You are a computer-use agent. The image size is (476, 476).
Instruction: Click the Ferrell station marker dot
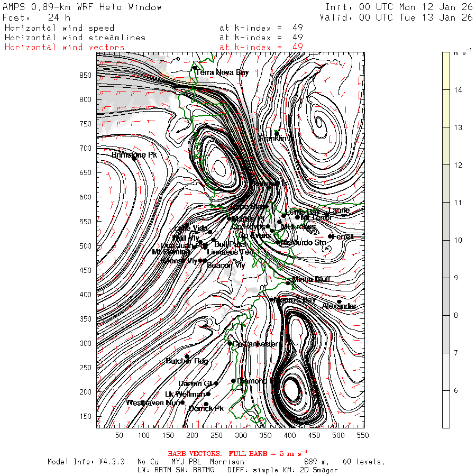tap(331, 236)
